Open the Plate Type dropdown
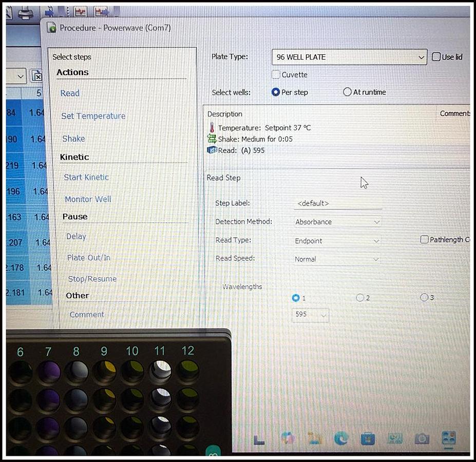Image resolution: width=476 pixels, height=462 pixels. pos(349,57)
